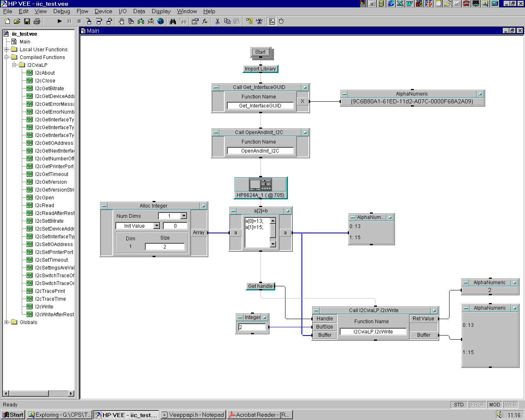Expand the Globals tree node
525x420 pixels.
point(7,322)
